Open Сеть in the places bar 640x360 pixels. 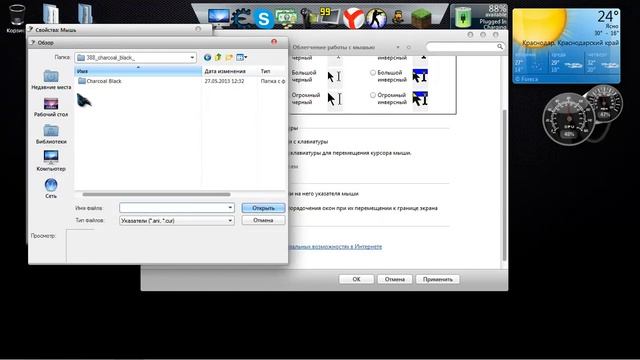51,189
